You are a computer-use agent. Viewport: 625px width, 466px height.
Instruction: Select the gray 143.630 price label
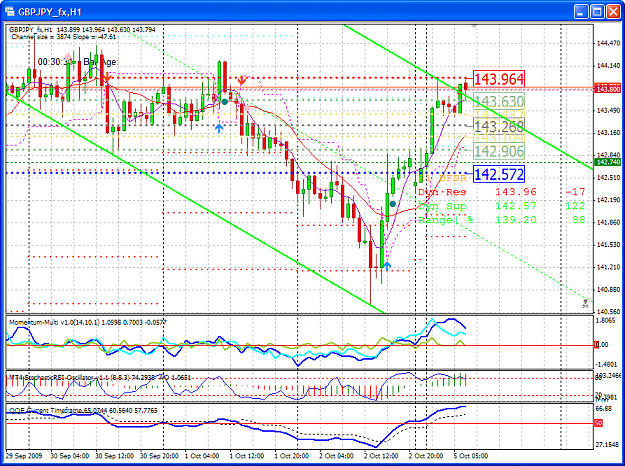click(499, 101)
